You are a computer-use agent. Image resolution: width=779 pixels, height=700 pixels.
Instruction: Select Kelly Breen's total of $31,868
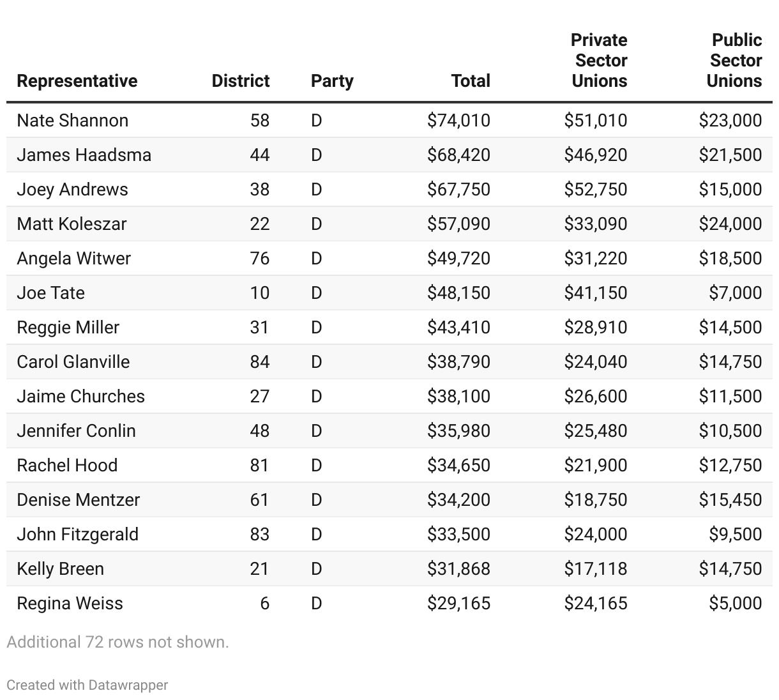[458, 569]
